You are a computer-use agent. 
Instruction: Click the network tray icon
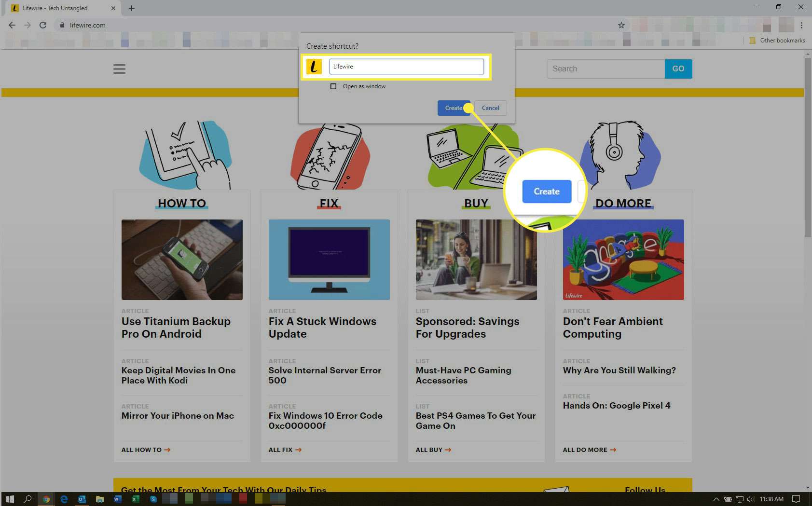[x=739, y=499]
